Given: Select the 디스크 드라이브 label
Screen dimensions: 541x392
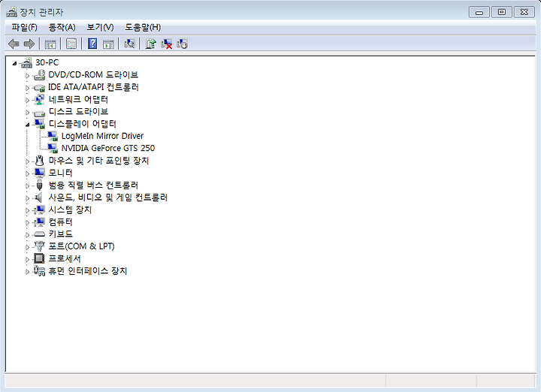Looking at the screenshot, I should click(x=78, y=112).
